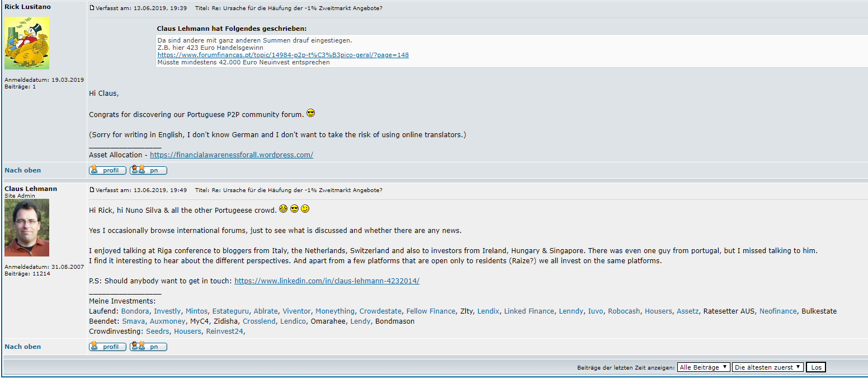
Task: Open the forumfinancas.pt link in the quote
Action: point(283,55)
